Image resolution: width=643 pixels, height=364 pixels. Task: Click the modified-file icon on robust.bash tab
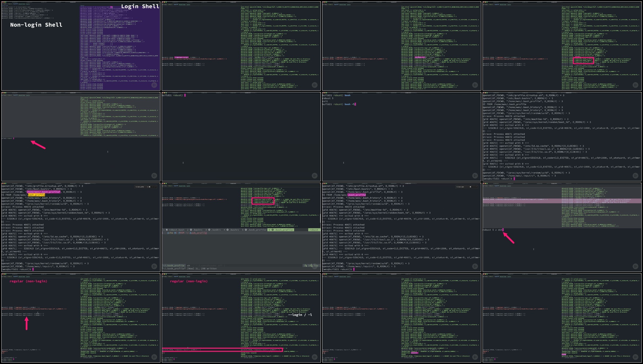coord(167,230)
